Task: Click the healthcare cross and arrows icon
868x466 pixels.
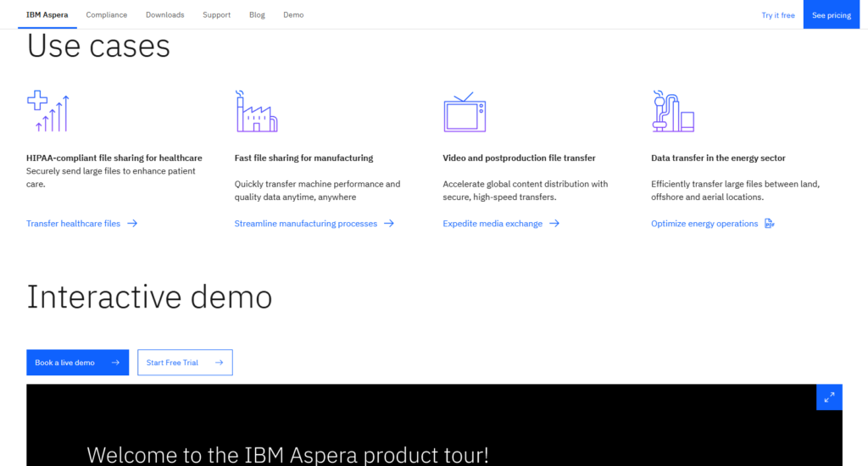Action: (x=47, y=111)
